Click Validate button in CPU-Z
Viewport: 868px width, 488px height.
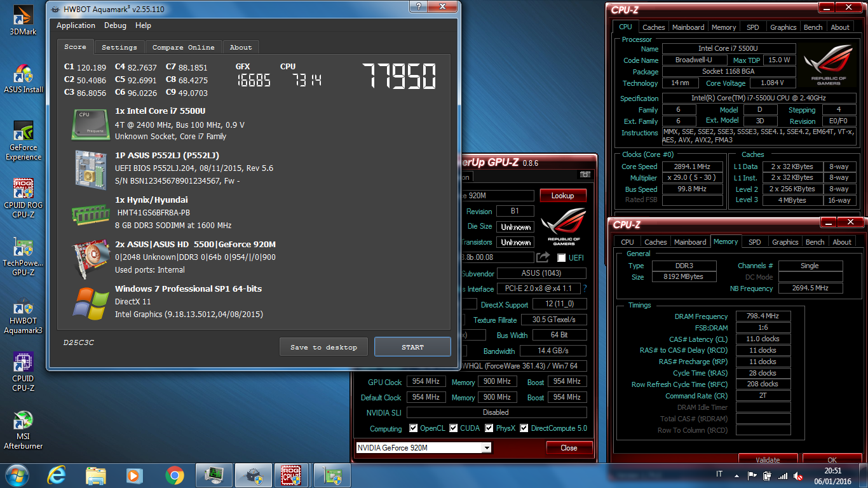click(x=768, y=459)
